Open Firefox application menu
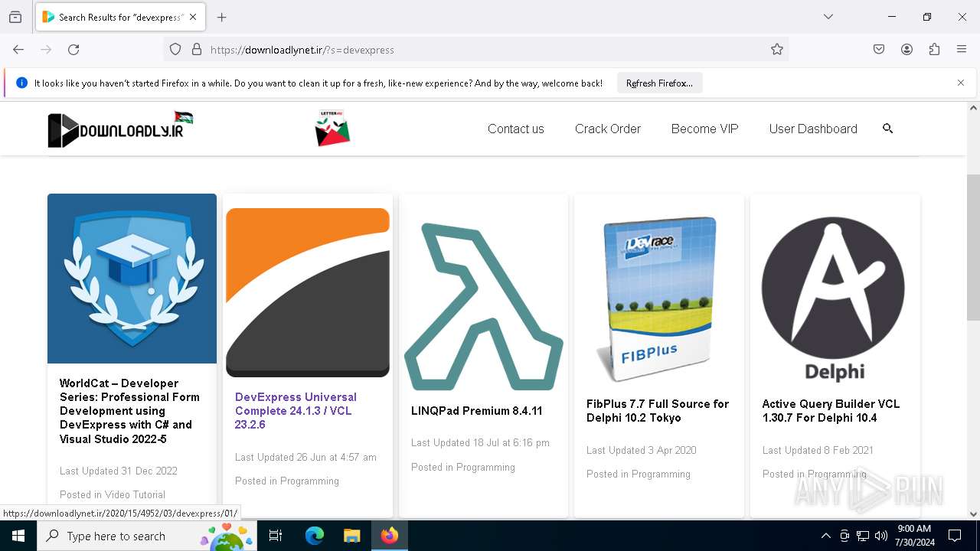 coord(962,49)
